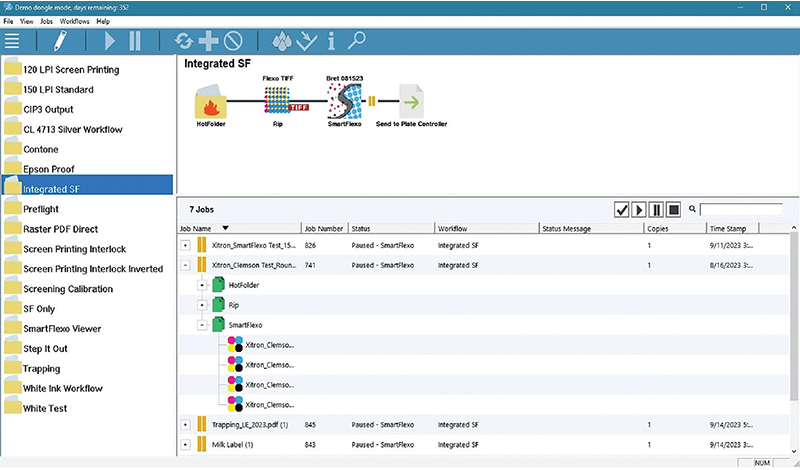Open the hamburger menu icon in toolbar

12,41
